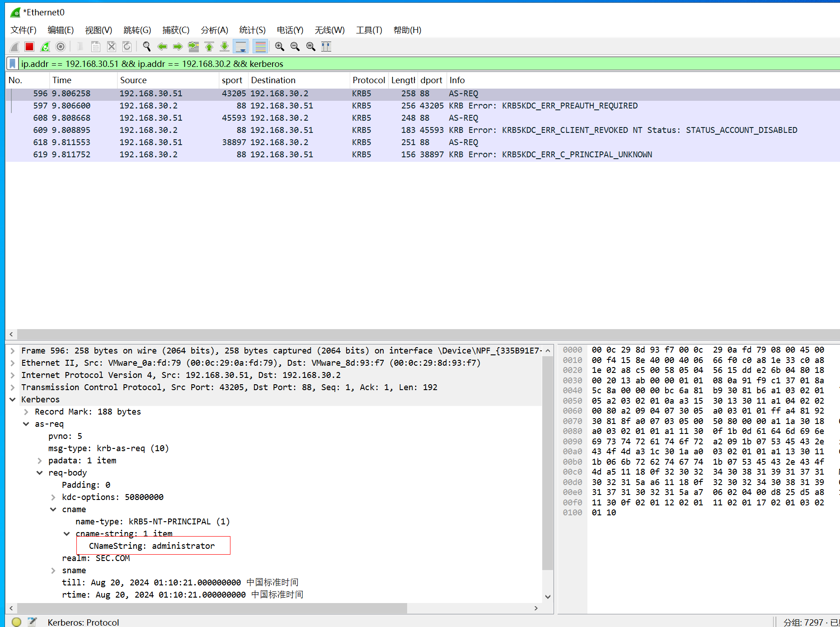Open the 分析(A) menu

[214, 30]
